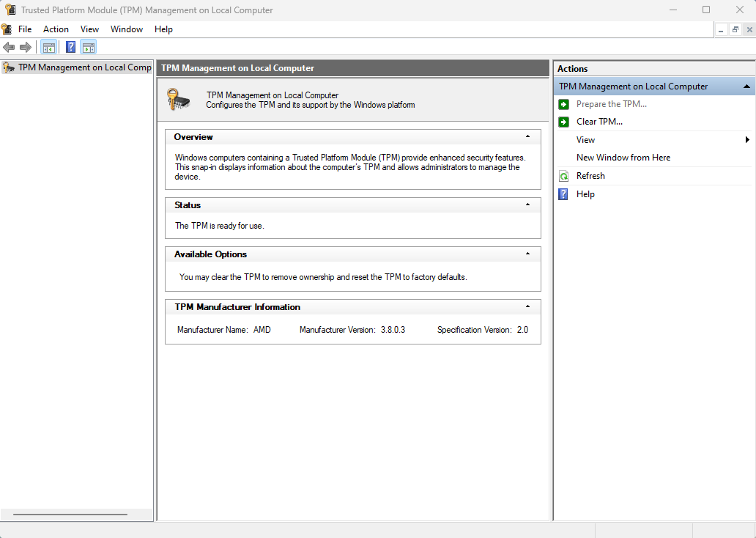Maximize the main TPM Management window
Viewport: 756px width, 538px height.
706,10
